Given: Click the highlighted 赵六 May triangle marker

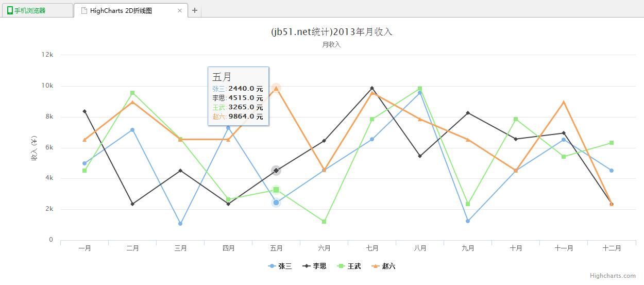Looking at the screenshot, I should coord(276,88).
